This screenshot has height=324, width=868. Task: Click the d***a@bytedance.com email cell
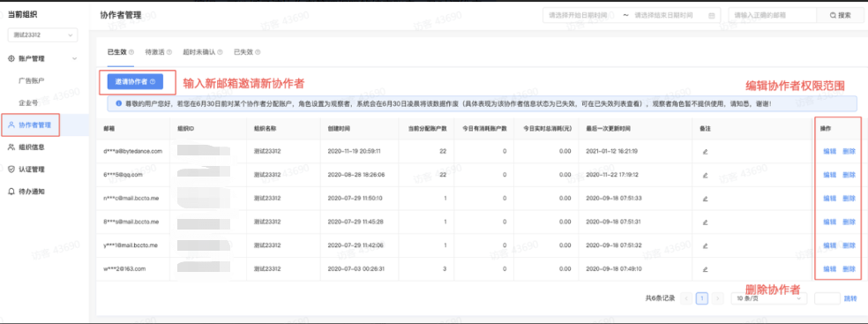coord(133,151)
